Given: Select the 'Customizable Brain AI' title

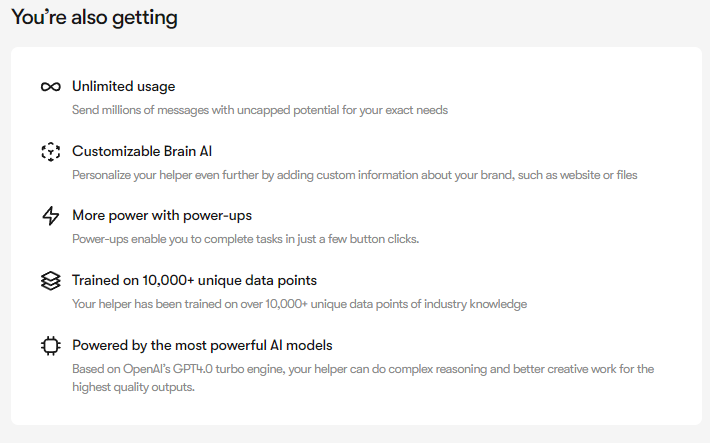Looking at the screenshot, I should coord(142,151).
